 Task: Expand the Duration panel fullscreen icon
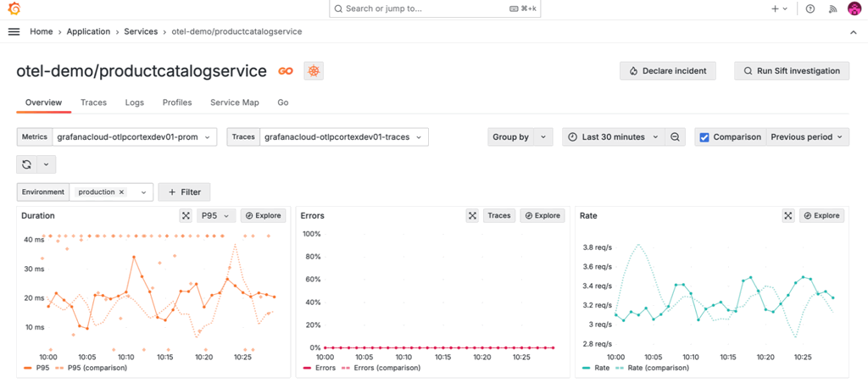[186, 216]
